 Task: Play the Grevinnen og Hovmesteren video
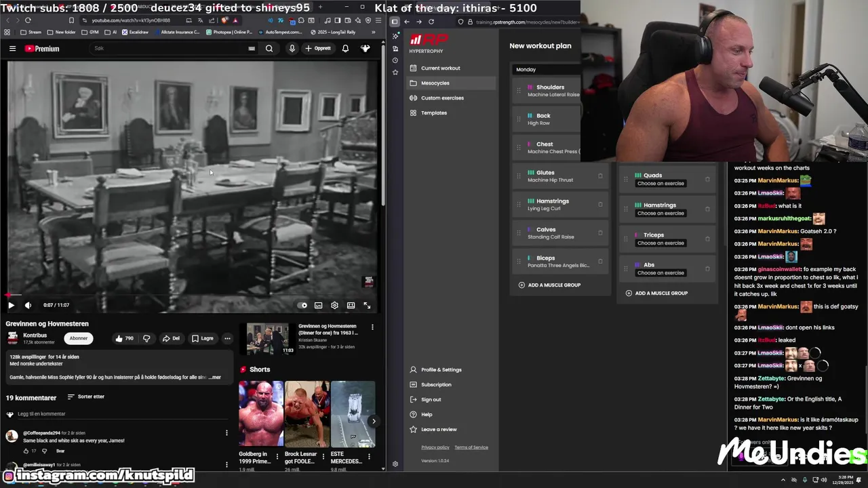click(11, 306)
